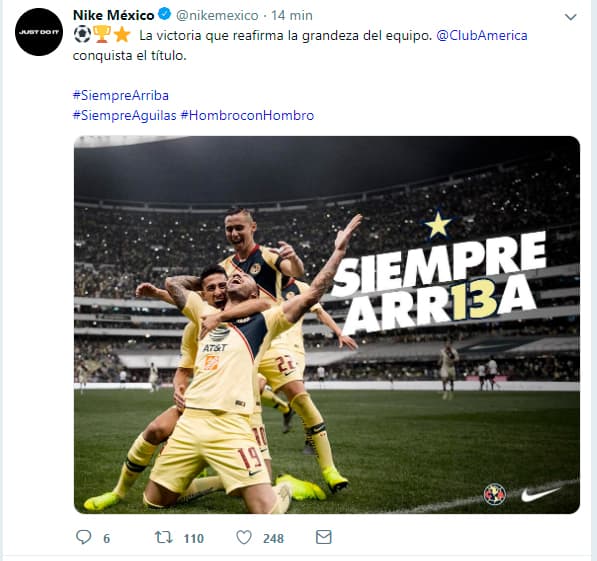The image size is (597, 561).
Task: Open the Nike México profile avatar
Action: [39, 32]
